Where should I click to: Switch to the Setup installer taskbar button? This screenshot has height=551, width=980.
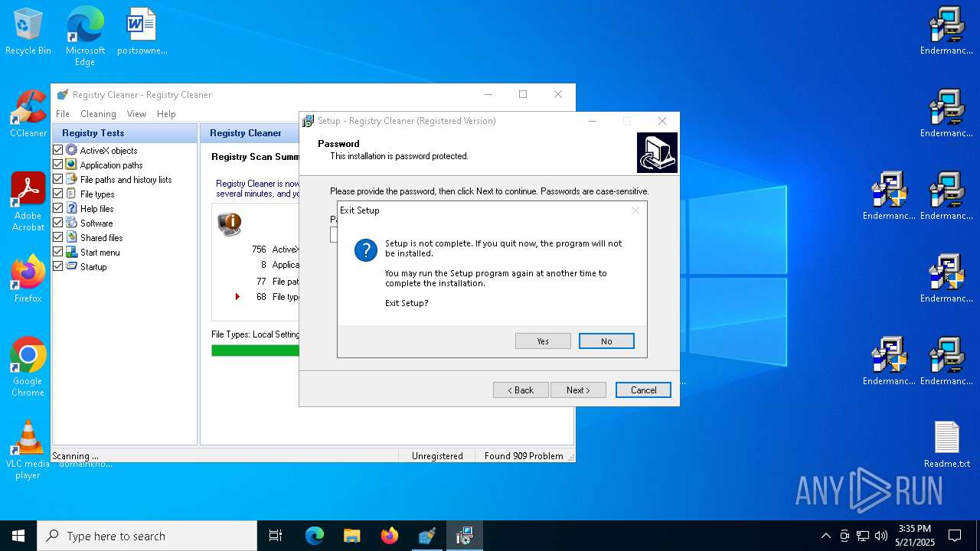(464, 536)
